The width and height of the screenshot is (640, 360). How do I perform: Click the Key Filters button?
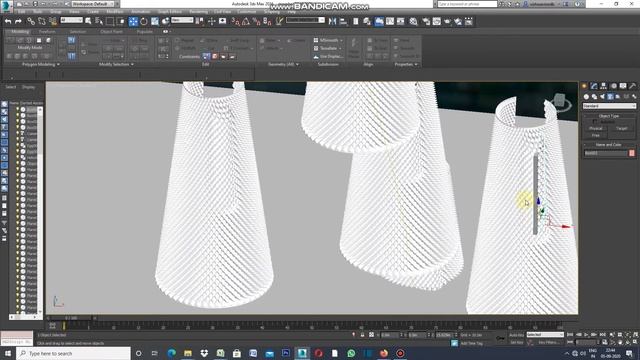coord(549,342)
